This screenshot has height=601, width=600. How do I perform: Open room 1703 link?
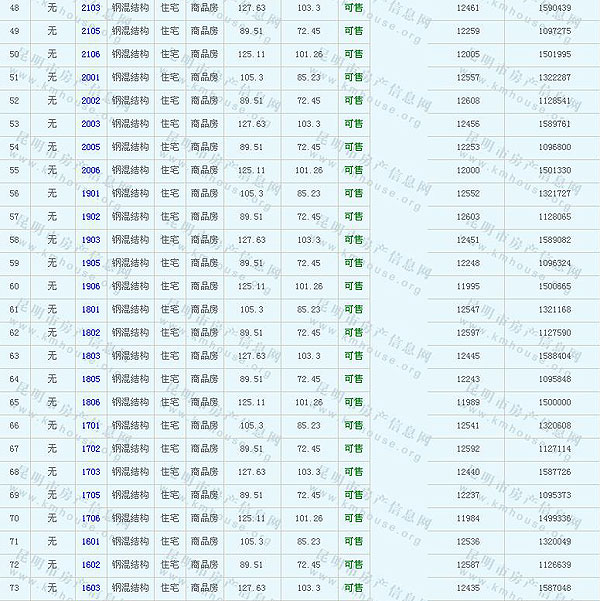90,472
